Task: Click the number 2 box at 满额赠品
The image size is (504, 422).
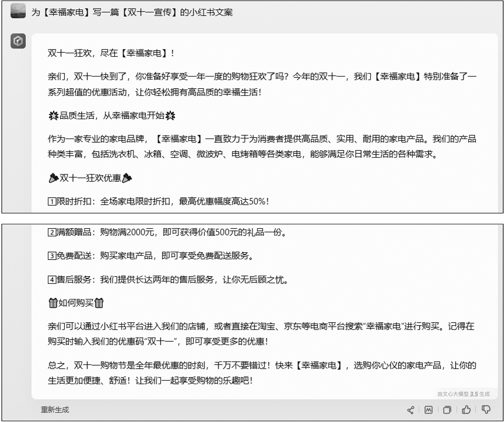Action: point(52,232)
